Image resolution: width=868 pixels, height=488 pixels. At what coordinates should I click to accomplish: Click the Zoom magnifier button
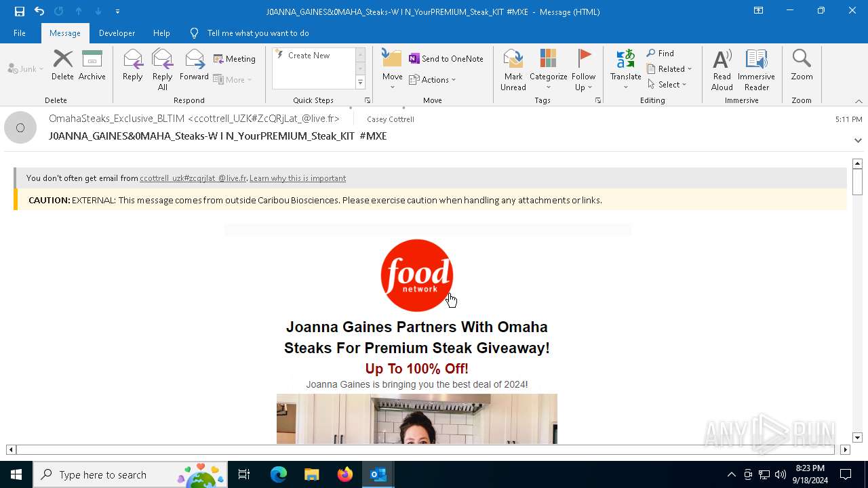[x=802, y=65]
